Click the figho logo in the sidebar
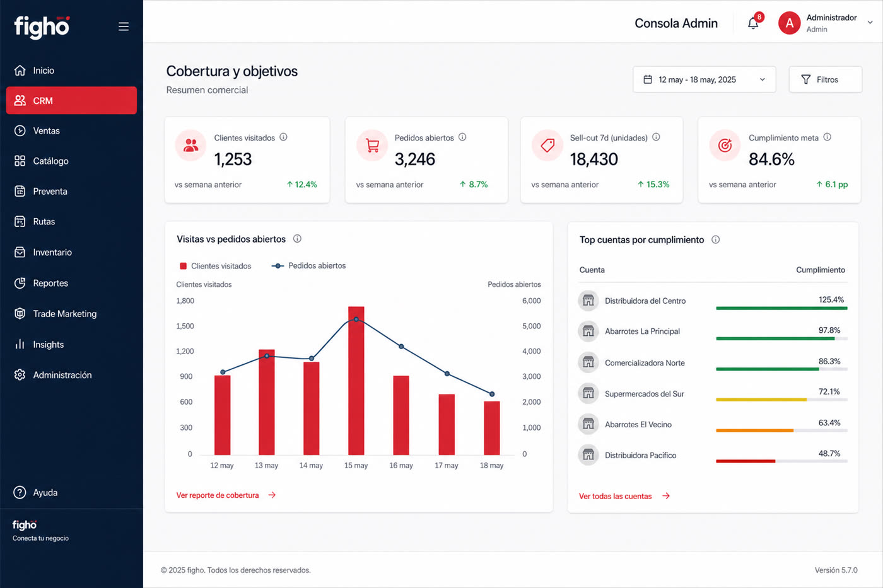 point(42,26)
